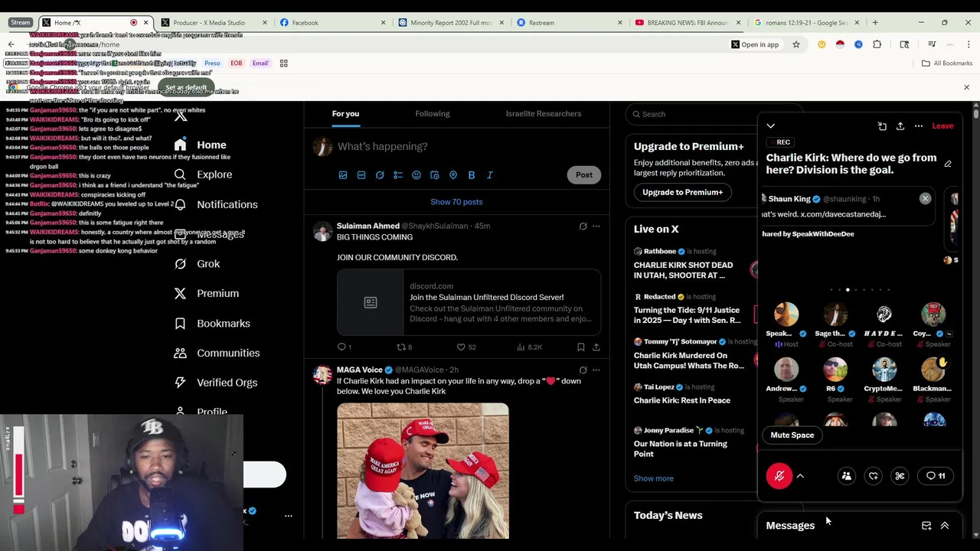980x551 pixels.
Task: Open the Space guests people icon
Action: point(847,476)
